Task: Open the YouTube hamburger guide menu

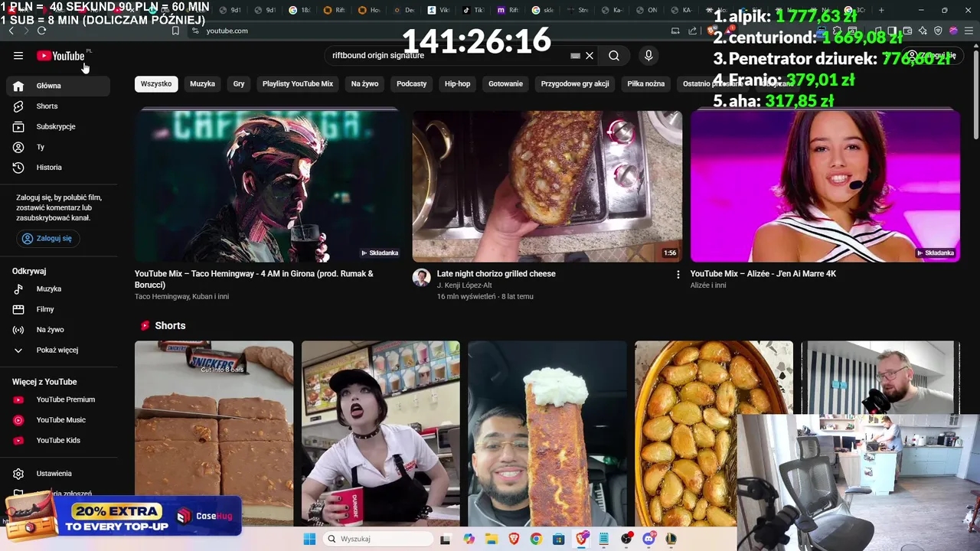Action: point(18,55)
